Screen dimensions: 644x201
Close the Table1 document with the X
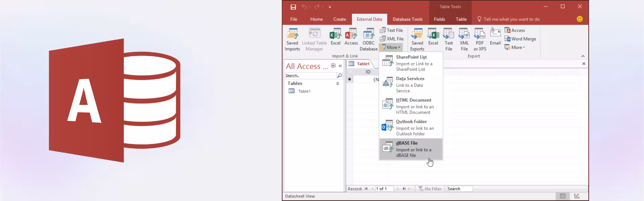(x=584, y=64)
